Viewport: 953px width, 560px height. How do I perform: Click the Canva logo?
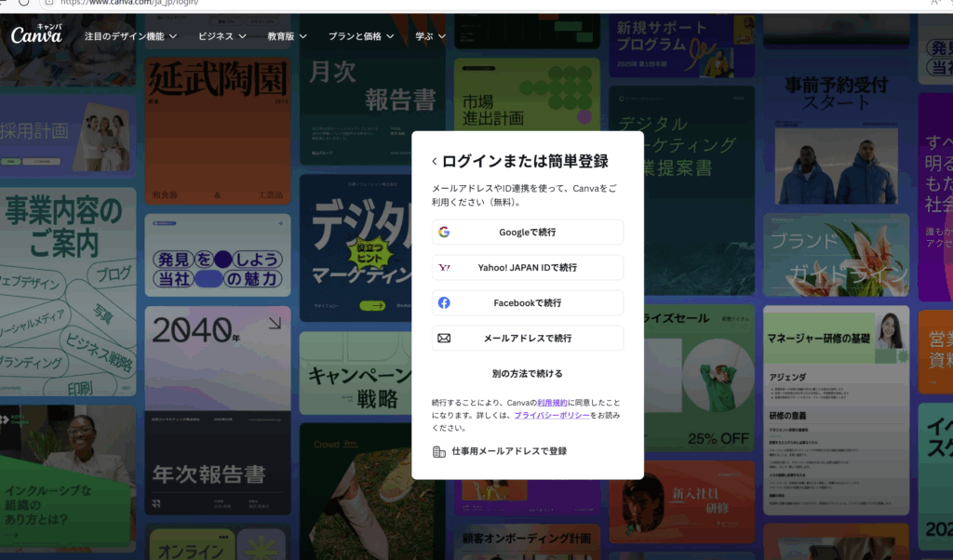36,34
